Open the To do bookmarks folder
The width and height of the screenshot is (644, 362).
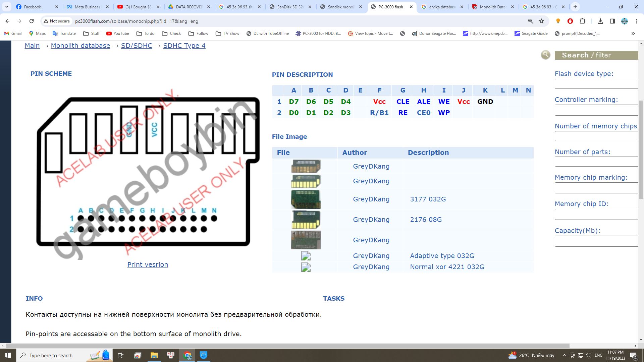click(146, 34)
